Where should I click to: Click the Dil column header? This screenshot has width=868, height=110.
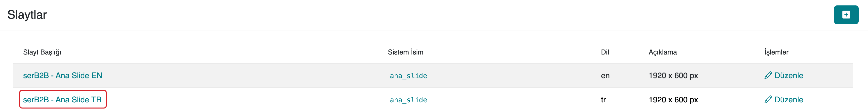[605, 52]
